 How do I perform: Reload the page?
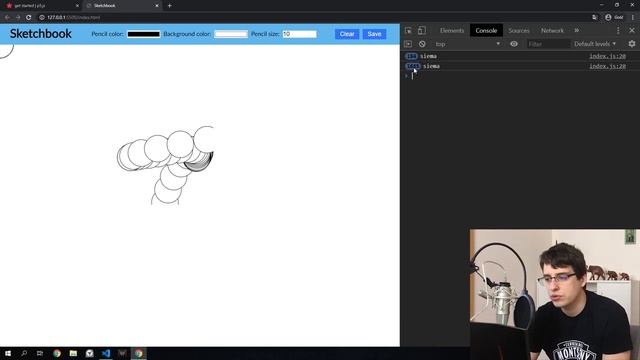coord(29,18)
